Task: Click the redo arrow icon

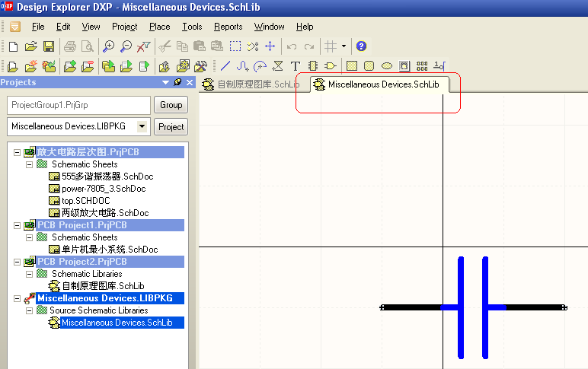Action: 309,46
